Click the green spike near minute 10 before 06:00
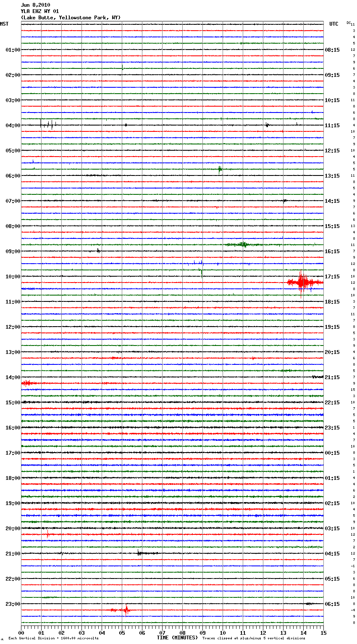This screenshot has height=644, width=357. click(220, 169)
